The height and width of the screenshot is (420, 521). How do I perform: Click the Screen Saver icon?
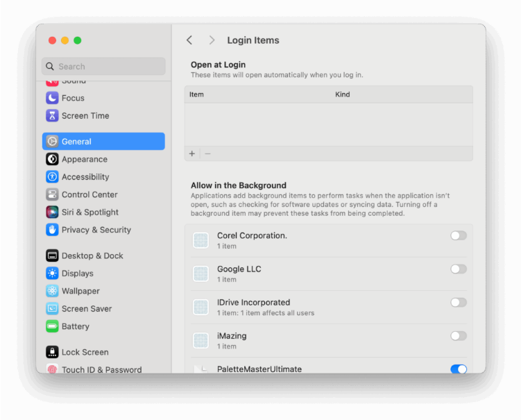click(52, 309)
